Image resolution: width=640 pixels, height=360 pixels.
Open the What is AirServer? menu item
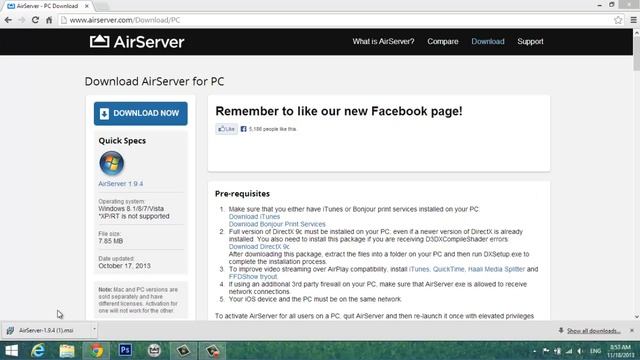click(x=383, y=42)
